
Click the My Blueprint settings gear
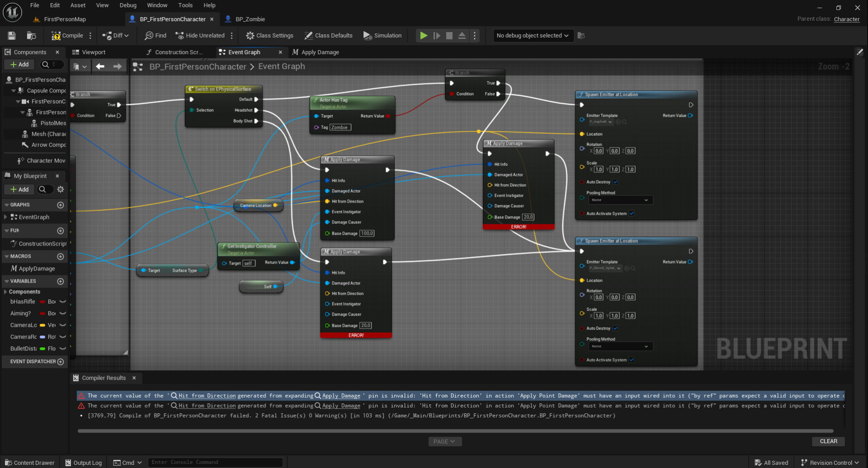click(61, 189)
